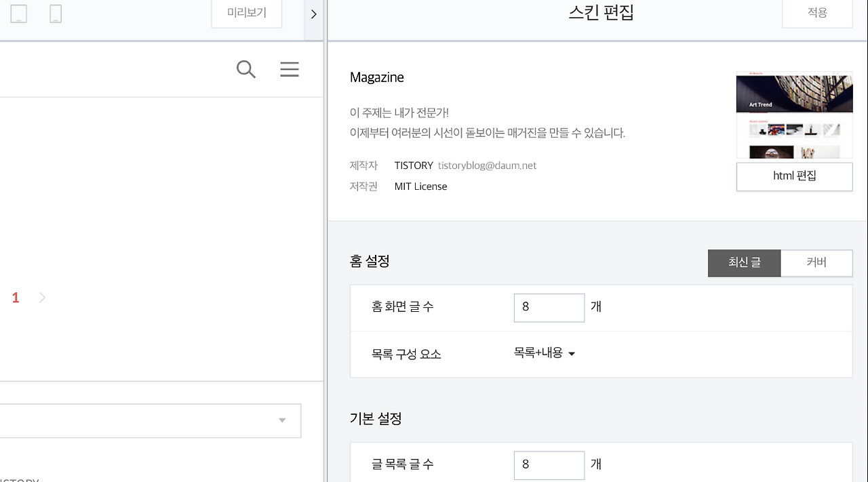Click the MIT License text
The image size is (868, 482).
click(x=420, y=186)
